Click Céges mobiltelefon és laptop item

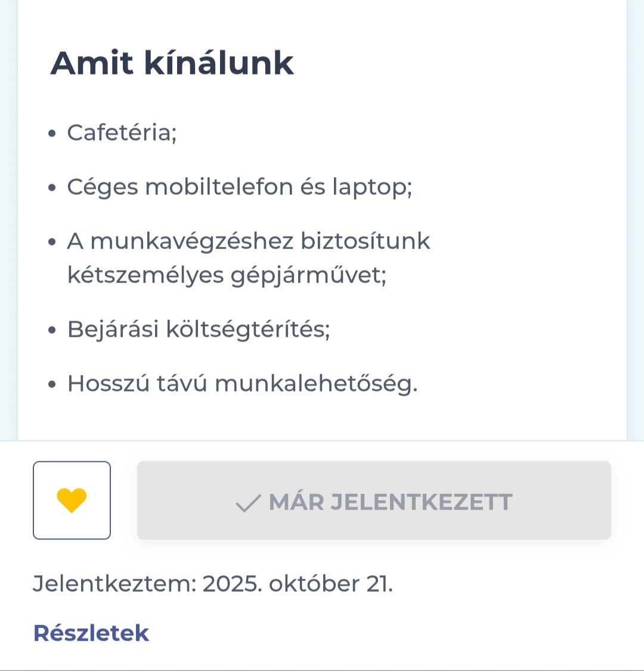click(239, 187)
